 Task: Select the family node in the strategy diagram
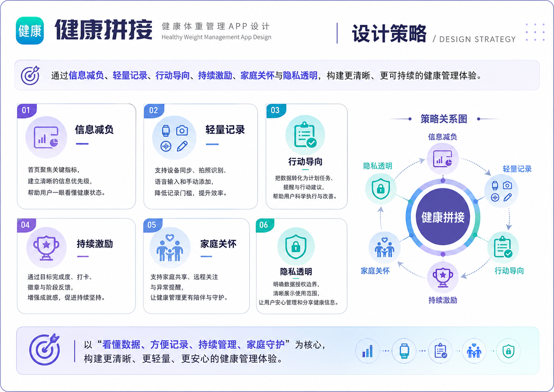coord(385,247)
